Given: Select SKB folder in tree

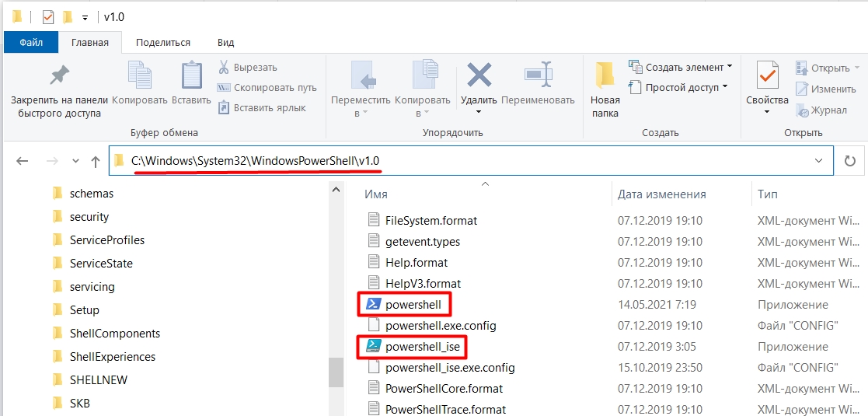Looking at the screenshot, I should (72, 404).
